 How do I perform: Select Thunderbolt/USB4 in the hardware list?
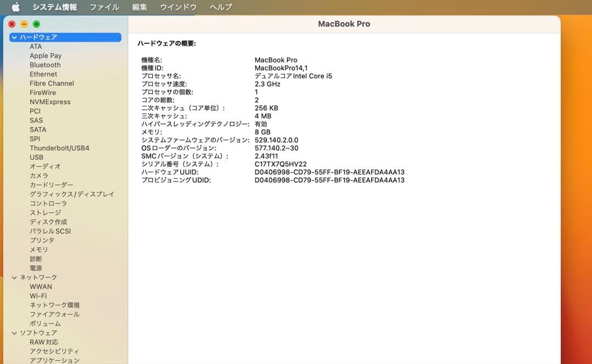(59, 148)
